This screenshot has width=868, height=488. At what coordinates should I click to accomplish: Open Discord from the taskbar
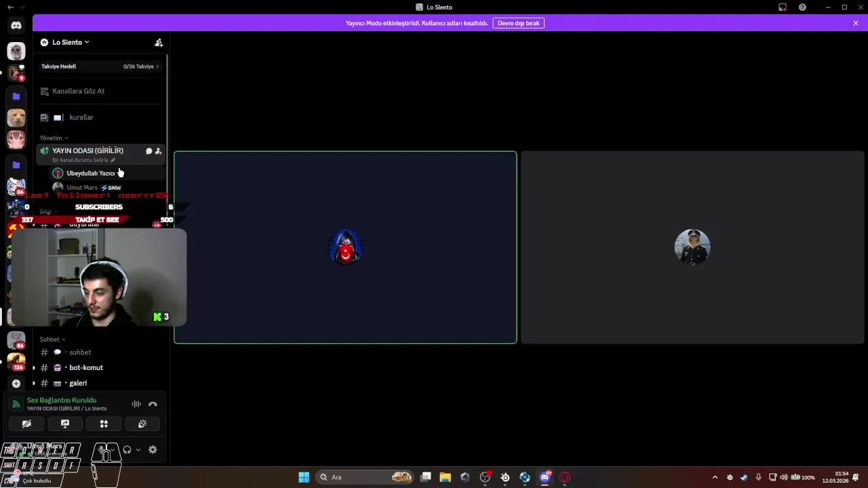(545, 477)
